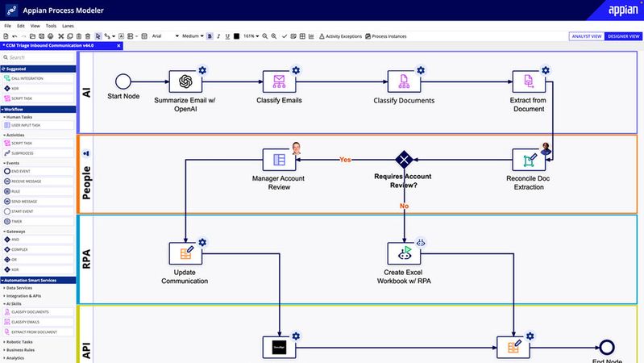This screenshot has height=363, width=644.
Task: Open the black font color swatch
Action: pos(236,36)
